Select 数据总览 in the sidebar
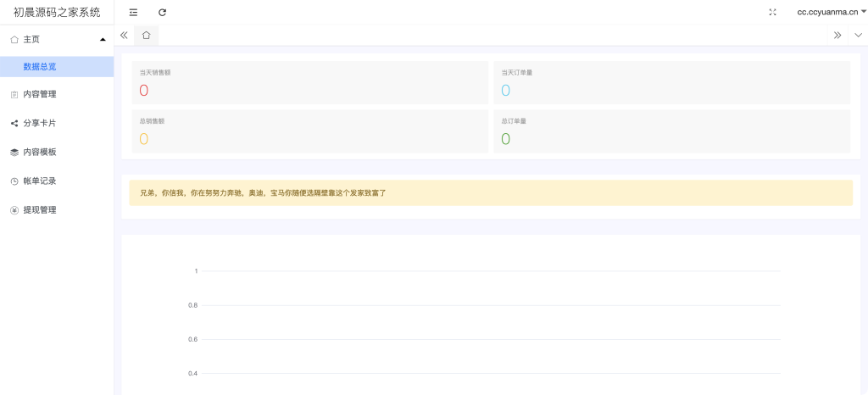Viewport: 868px width, 395px height. tap(40, 66)
